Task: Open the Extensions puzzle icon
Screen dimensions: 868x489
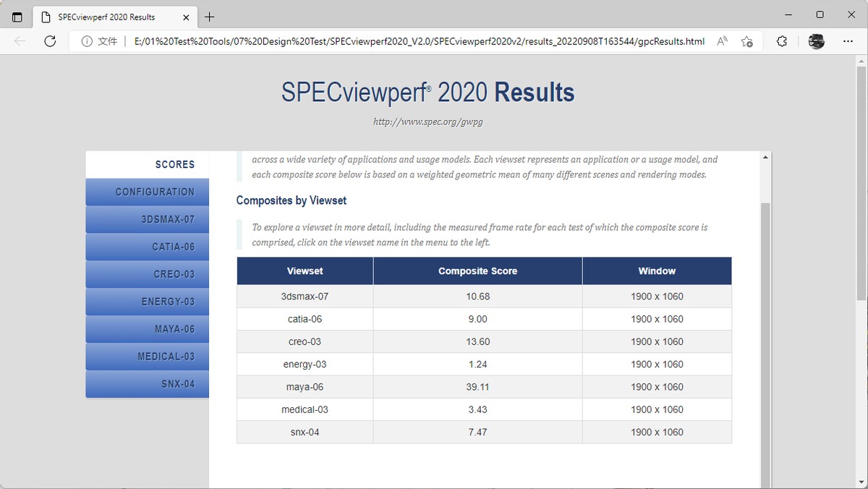Action: pyautogui.click(x=782, y=41)
